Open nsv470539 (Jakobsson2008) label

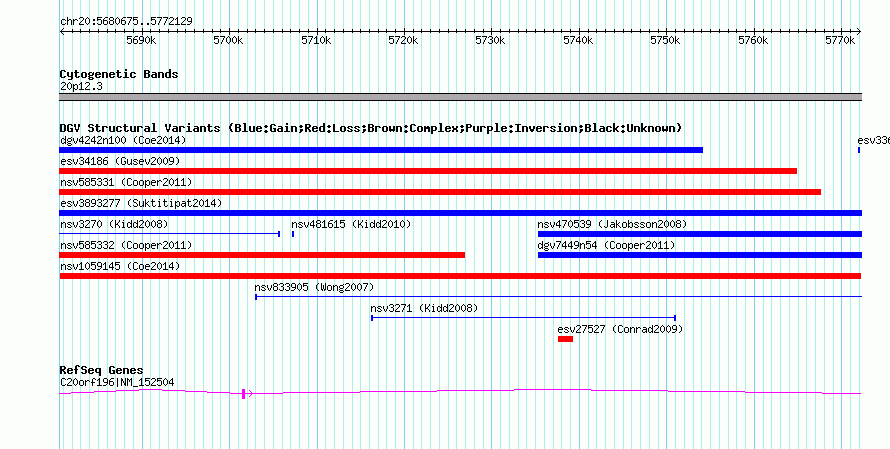(612, 224)
